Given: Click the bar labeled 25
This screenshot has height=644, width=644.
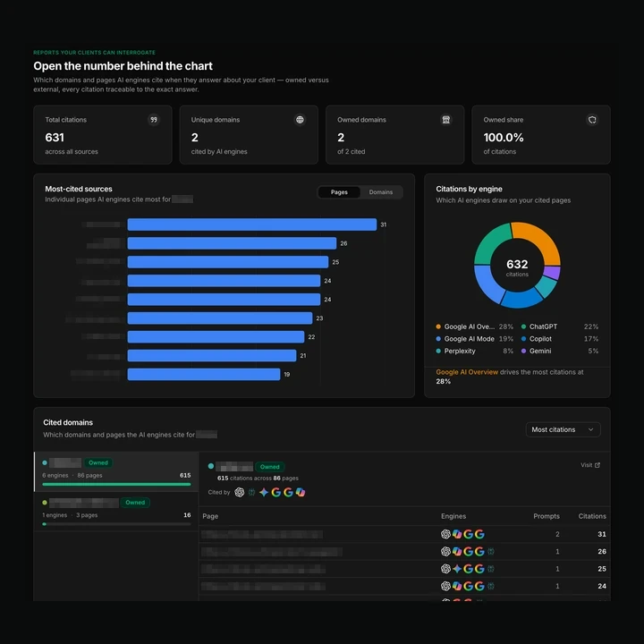Looking at the screenshot, I should coord(228,262).
